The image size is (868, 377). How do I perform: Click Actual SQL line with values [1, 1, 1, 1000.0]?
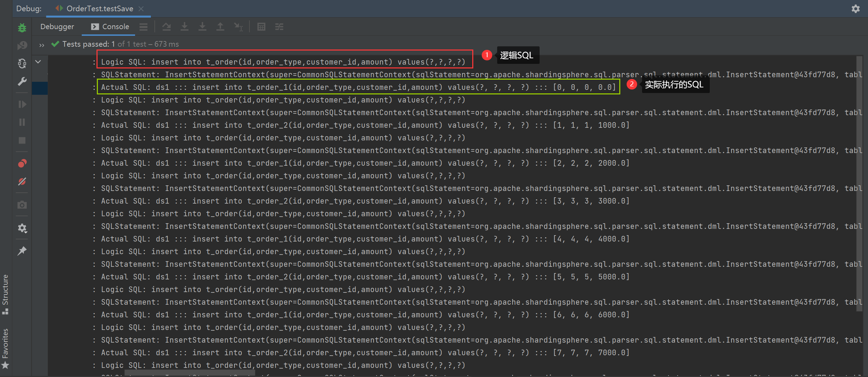tap(365, 125)
